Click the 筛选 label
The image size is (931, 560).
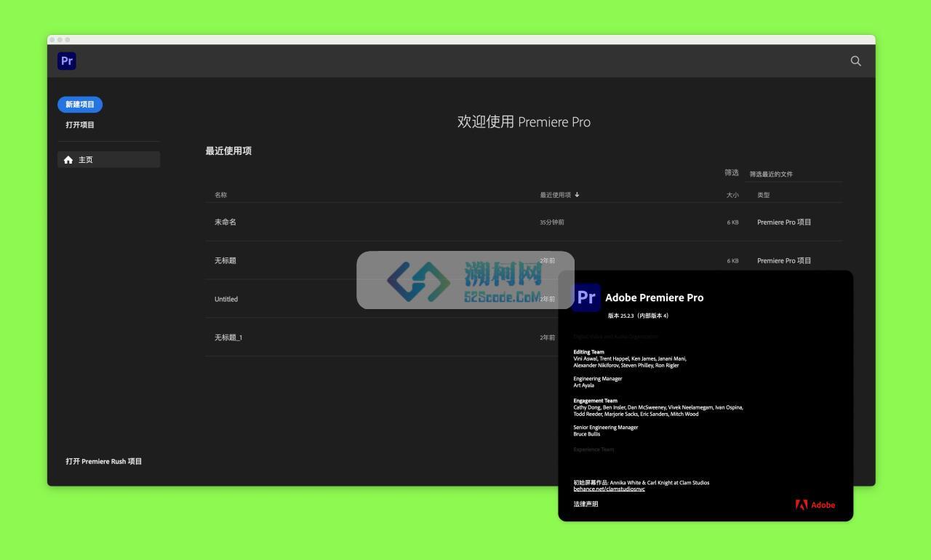pyautogui.click(x=732, y=173)
